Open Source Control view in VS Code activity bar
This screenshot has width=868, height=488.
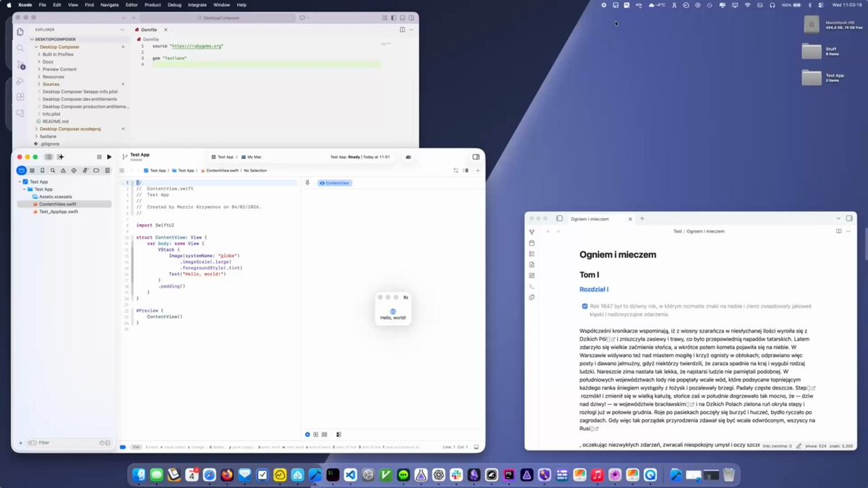pyautogui.click(x=20, y=67)
